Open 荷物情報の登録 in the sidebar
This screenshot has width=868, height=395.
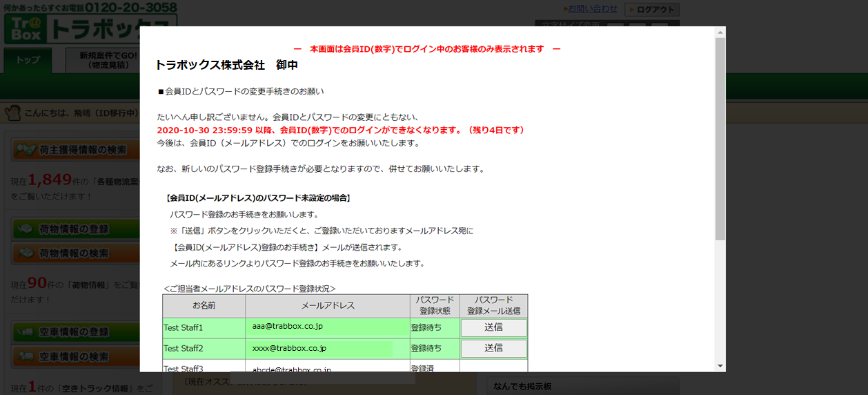pyautogui.click(x=76, y=229)
